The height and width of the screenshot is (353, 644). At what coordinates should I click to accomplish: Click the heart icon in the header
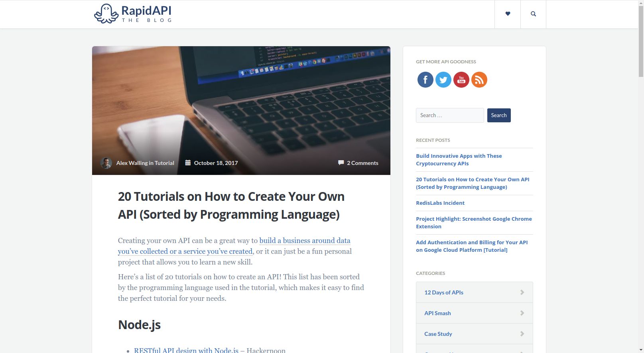508,14
